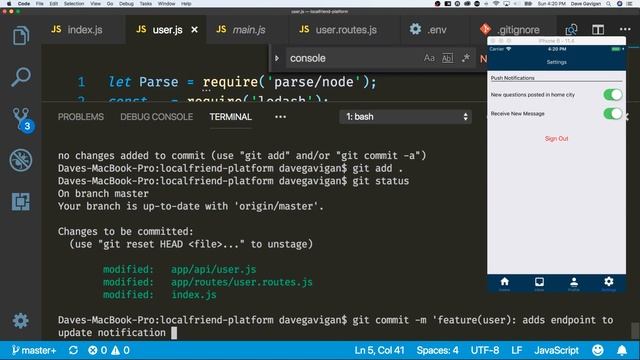Open Source Control view with badge 3
Screen dimensions: 640x360
pyautogui.click(x=21, y=120)
